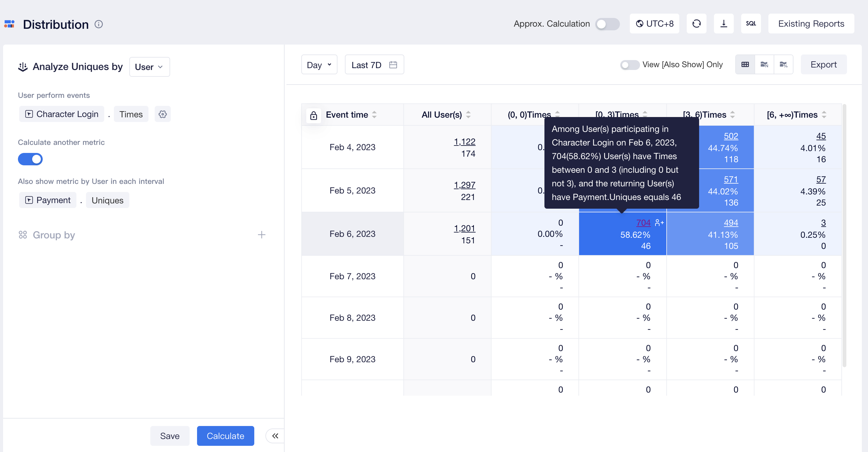Click the Distribution info icon
The height and width of the screenshot is (452, 868).
click(98, 24)
